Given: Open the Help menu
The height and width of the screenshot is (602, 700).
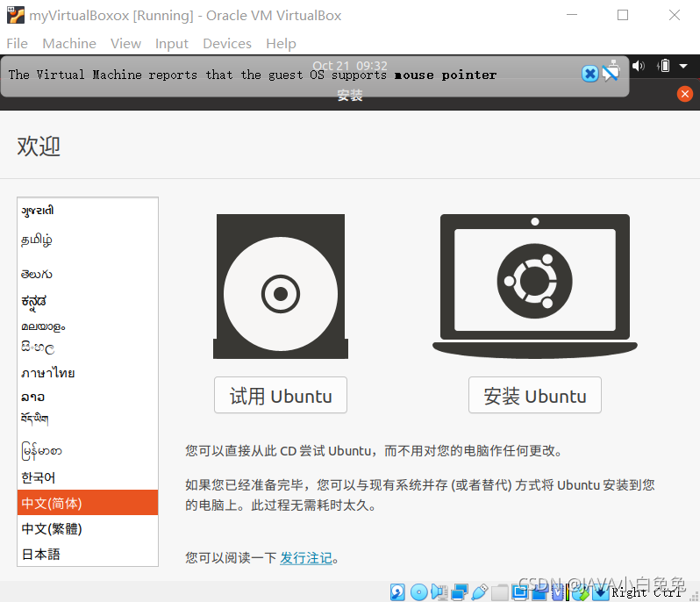Looking at the screenshot, I should (281, 43).
